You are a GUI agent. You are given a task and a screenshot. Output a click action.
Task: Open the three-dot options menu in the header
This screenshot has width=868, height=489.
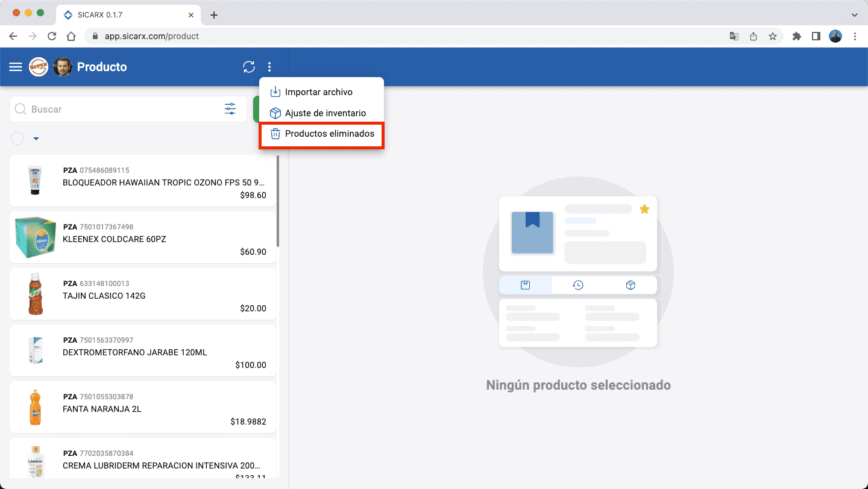[x=269, y=67]
